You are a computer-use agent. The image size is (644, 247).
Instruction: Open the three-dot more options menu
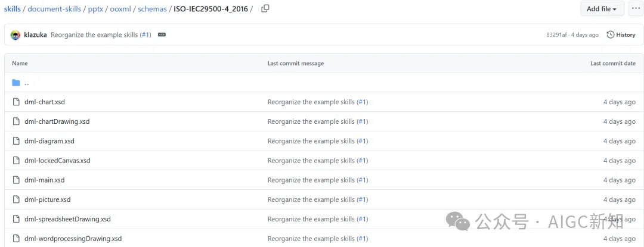[635, 8]
